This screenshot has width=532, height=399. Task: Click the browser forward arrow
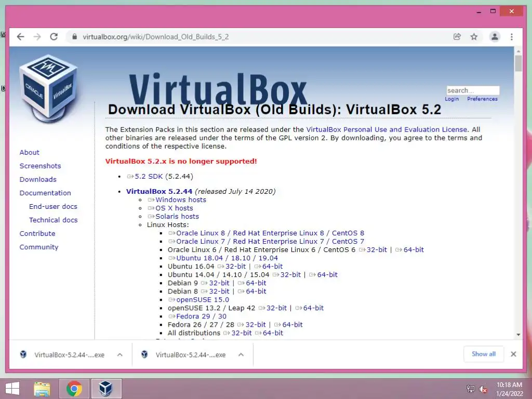click(37, 37)
